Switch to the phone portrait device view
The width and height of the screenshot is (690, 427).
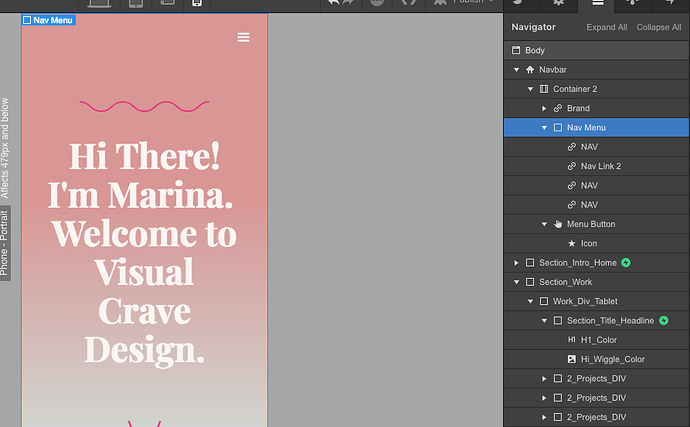click(x=196, y=3)
